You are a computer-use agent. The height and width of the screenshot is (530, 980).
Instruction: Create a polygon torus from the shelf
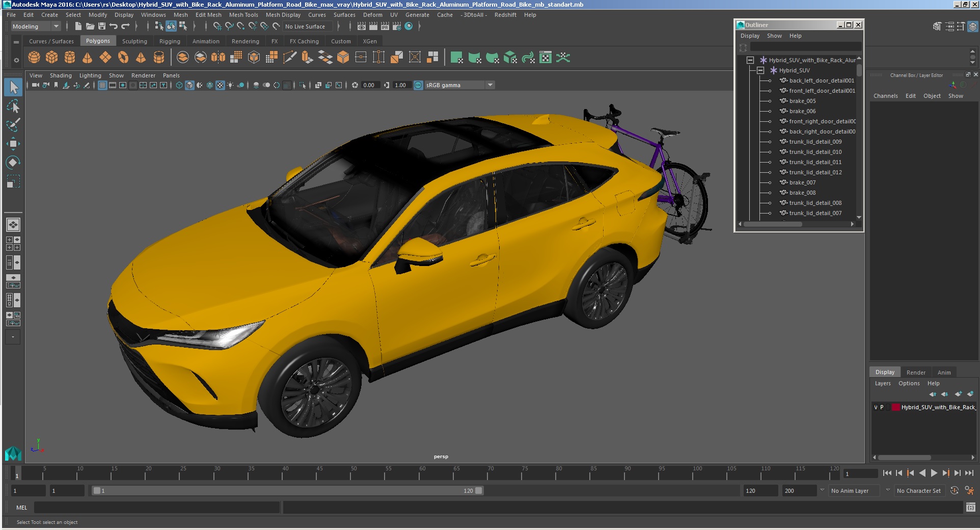[x=123, y=58]
